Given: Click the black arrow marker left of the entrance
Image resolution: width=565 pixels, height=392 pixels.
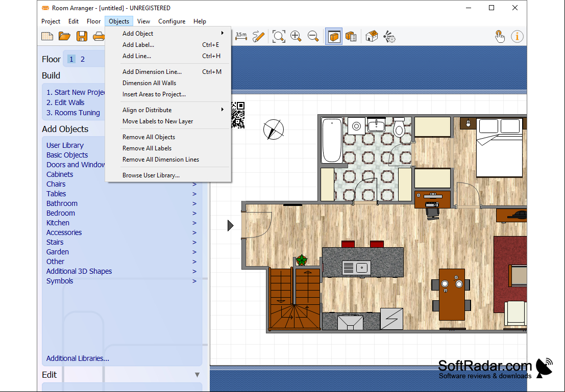Looking at the screenshot, I should 231,226.
